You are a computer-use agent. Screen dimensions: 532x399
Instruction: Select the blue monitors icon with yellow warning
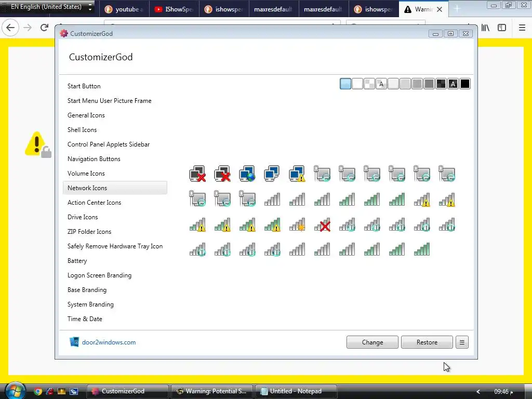297,174
